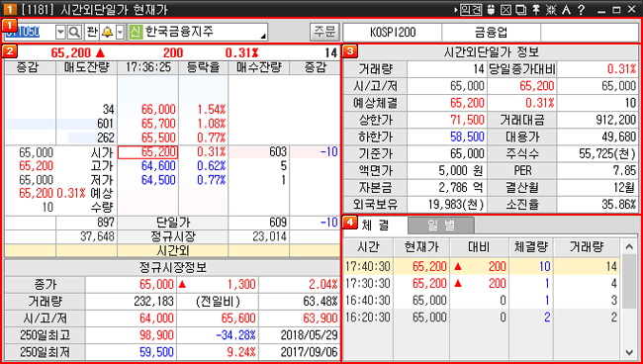Toggle the 관 button beside search
The height and width of the screenshot is (364, 643).
91,32
